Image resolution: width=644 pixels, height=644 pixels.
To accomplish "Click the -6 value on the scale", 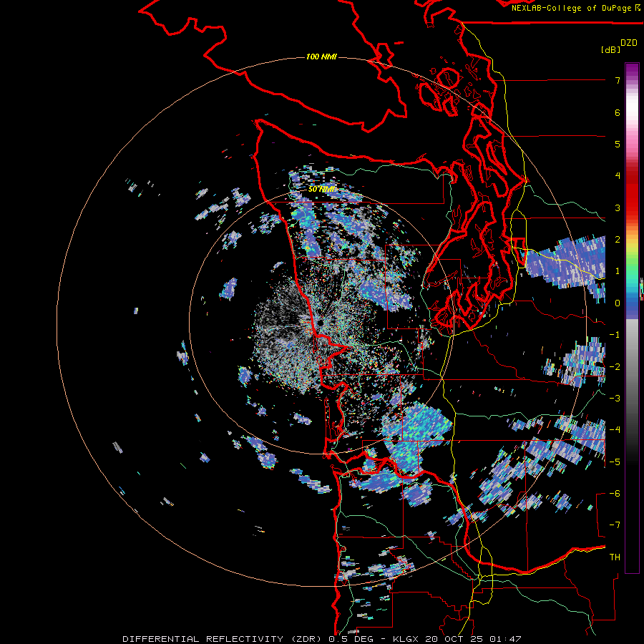I will click(615, 494).
